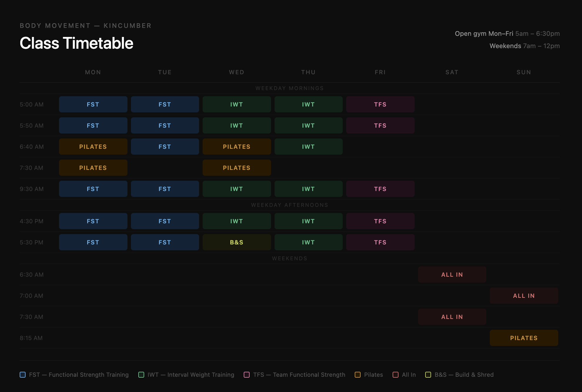Click the WED column header
This screenshot has width=582, height=392.
237,72
